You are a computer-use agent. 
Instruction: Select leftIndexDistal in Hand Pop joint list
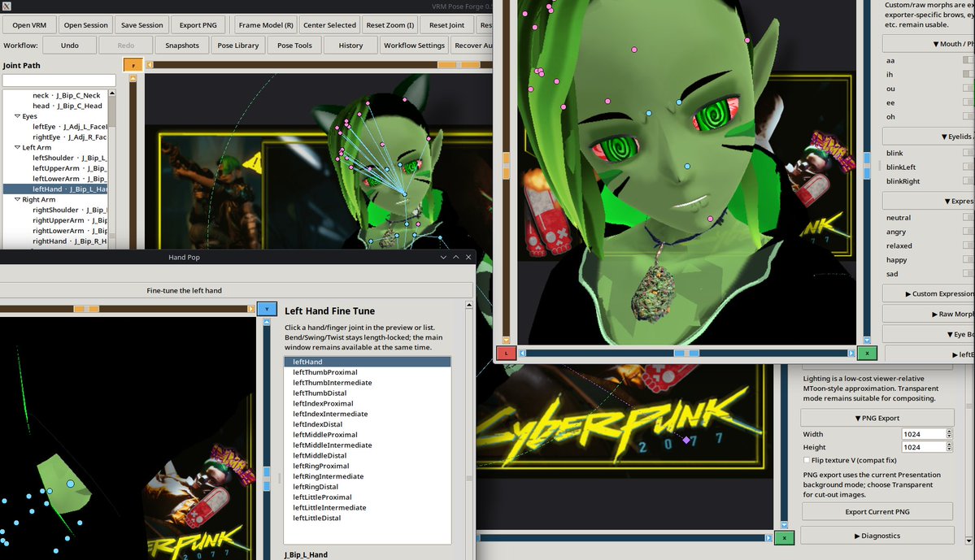[367, 424]
